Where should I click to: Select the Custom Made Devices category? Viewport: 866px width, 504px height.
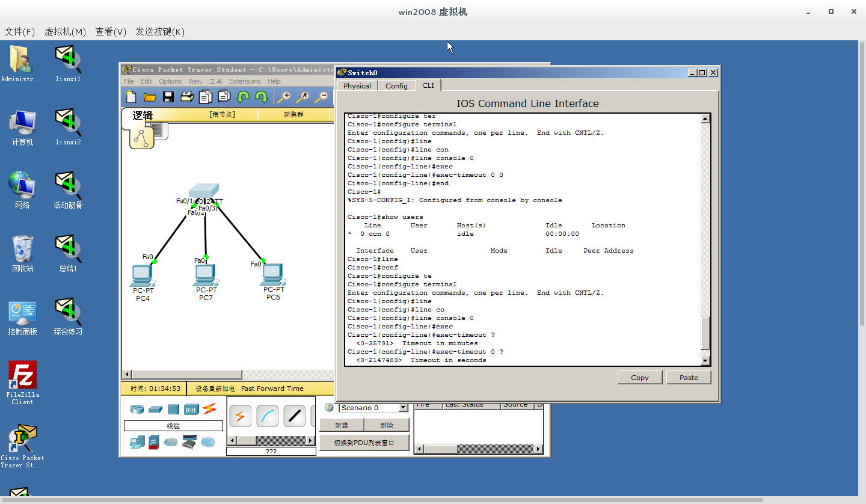pyautogui.click(x=189, y=443)
